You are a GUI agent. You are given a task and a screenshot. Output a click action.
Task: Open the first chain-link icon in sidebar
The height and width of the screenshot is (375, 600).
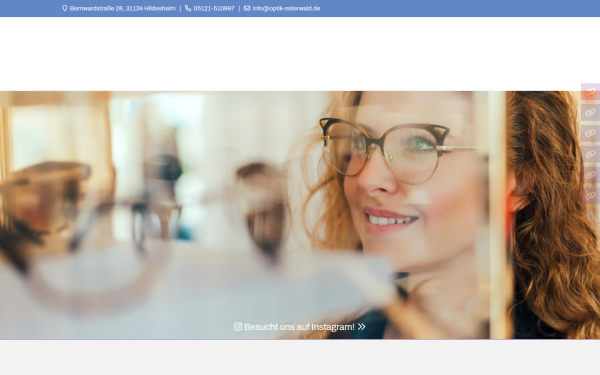coord(590,92)
